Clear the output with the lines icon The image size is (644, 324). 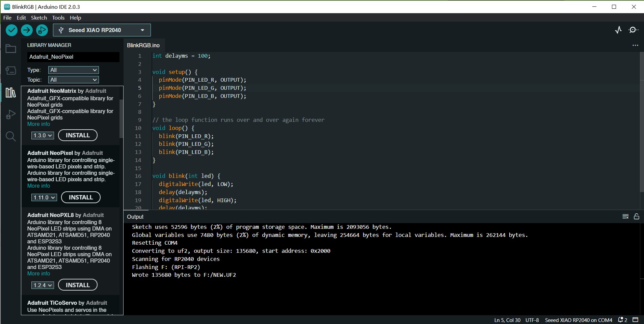coord(625,217)
